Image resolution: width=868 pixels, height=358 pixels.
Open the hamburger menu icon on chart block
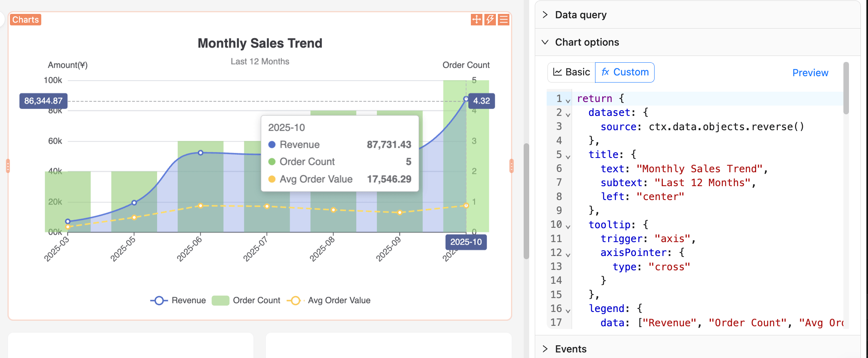[504, 19]
